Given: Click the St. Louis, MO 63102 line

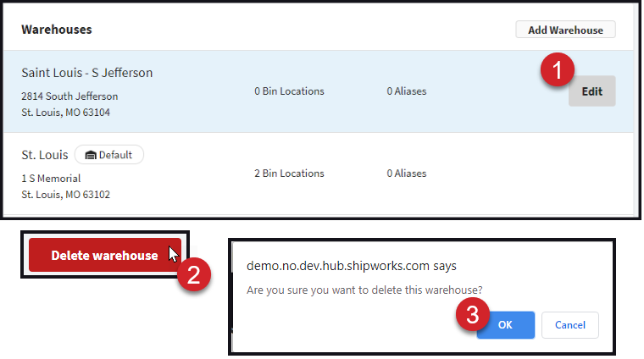Looking at the screenshot, I should coord(66,195).
